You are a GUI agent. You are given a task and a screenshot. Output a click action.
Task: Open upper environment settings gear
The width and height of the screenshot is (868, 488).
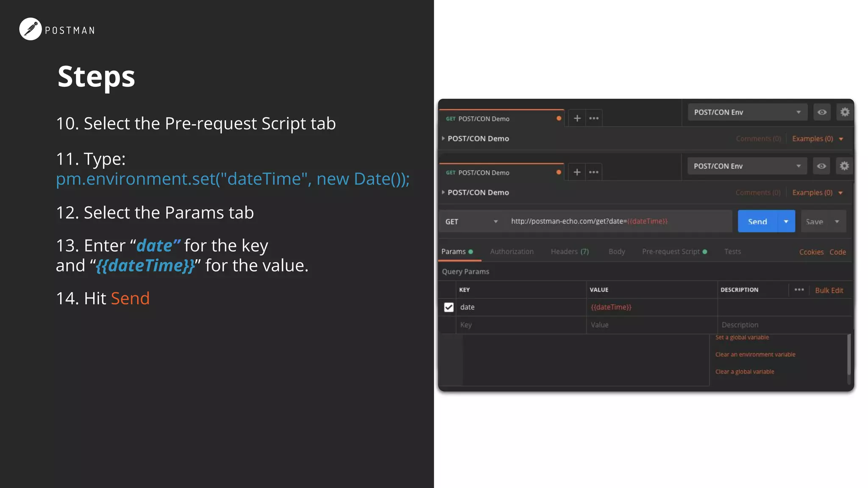(845, 112)
